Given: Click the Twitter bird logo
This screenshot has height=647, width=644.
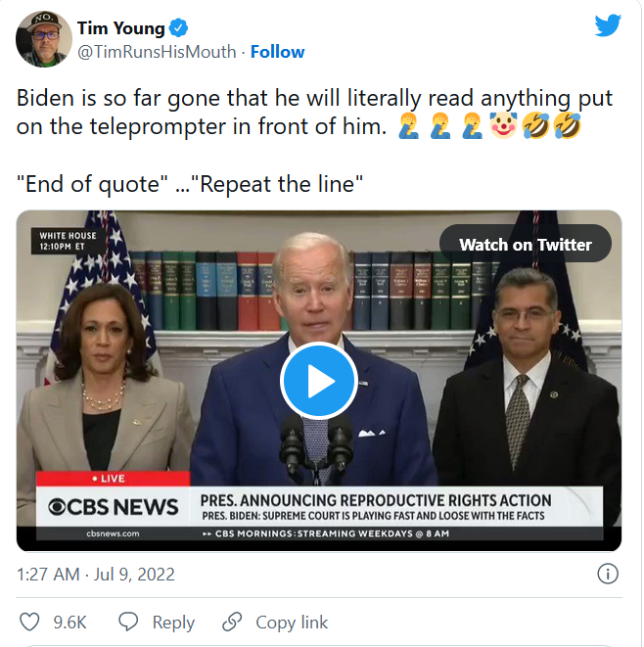Looking at the screenshot, I should click(x=607, y=26).
